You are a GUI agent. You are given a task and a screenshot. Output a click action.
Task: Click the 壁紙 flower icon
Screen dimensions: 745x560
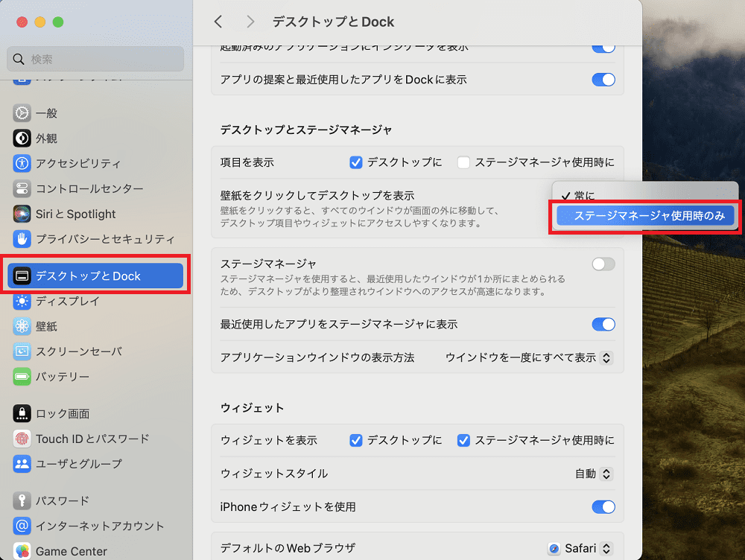coord(22,326)
